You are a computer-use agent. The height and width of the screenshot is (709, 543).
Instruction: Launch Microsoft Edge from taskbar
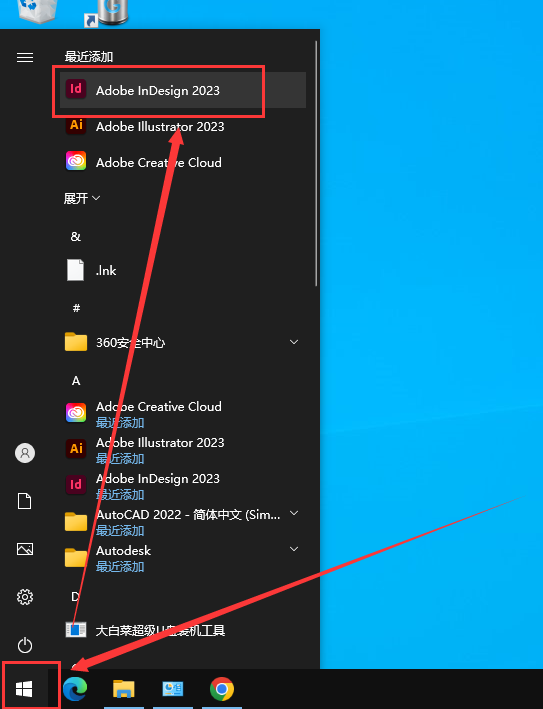[x=75, y=689]
